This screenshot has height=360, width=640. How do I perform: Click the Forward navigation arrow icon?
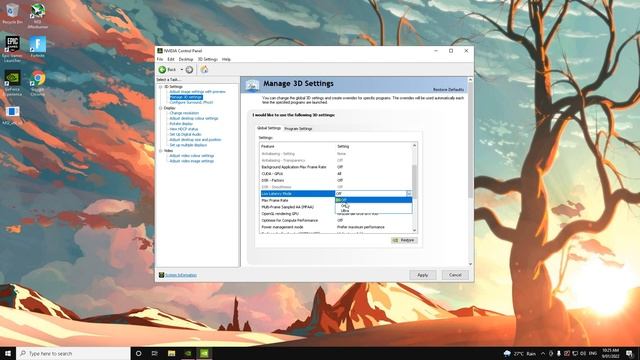click(x=189, y=70)
